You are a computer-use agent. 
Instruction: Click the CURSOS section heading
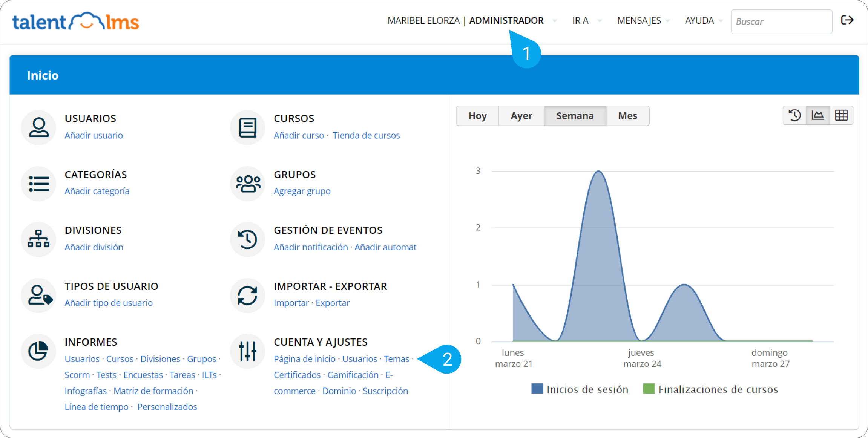(294, 118)
